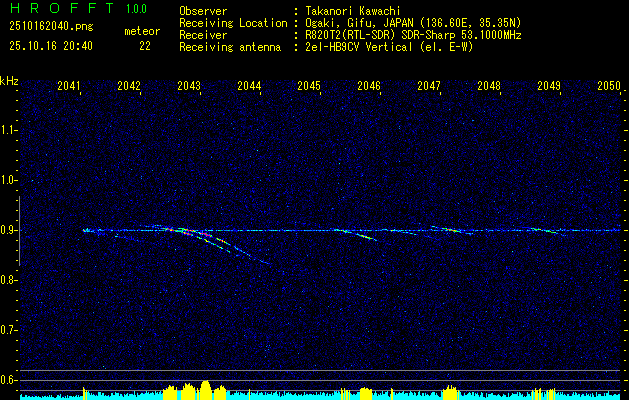This screenshot has height=400, width=629.
Task: Click the meteor label
Action: click(142, 31)
